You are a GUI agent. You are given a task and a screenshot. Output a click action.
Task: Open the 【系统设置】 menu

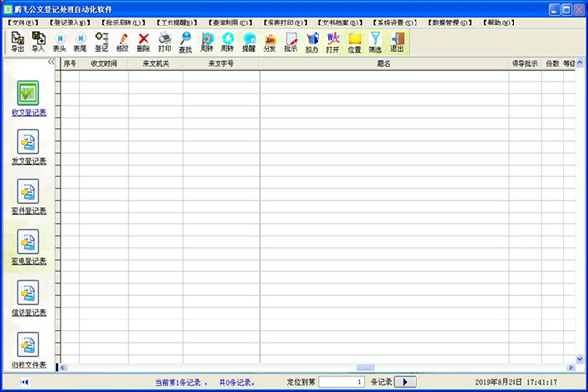coord(395,23)
